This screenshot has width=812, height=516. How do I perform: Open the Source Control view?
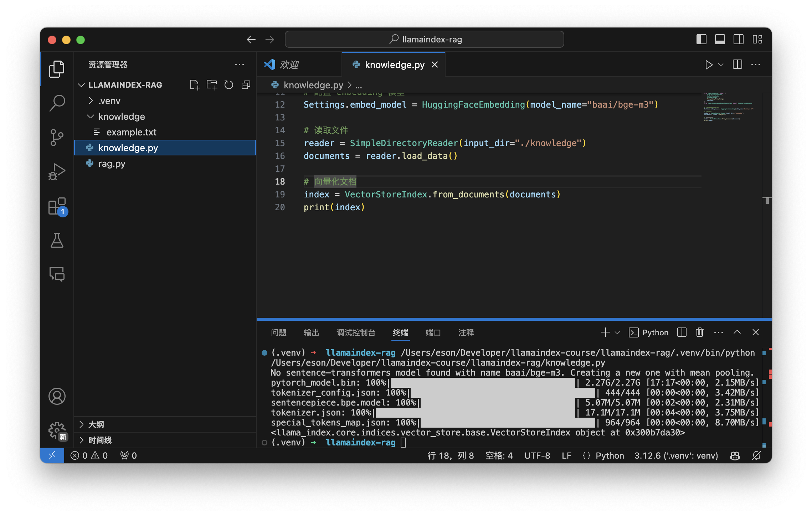coord(57,137)
